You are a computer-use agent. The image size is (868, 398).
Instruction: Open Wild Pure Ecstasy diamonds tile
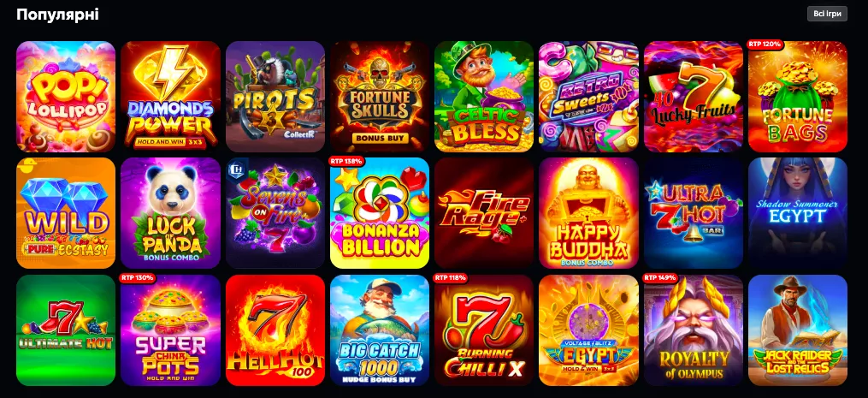(x=66, y=213)
